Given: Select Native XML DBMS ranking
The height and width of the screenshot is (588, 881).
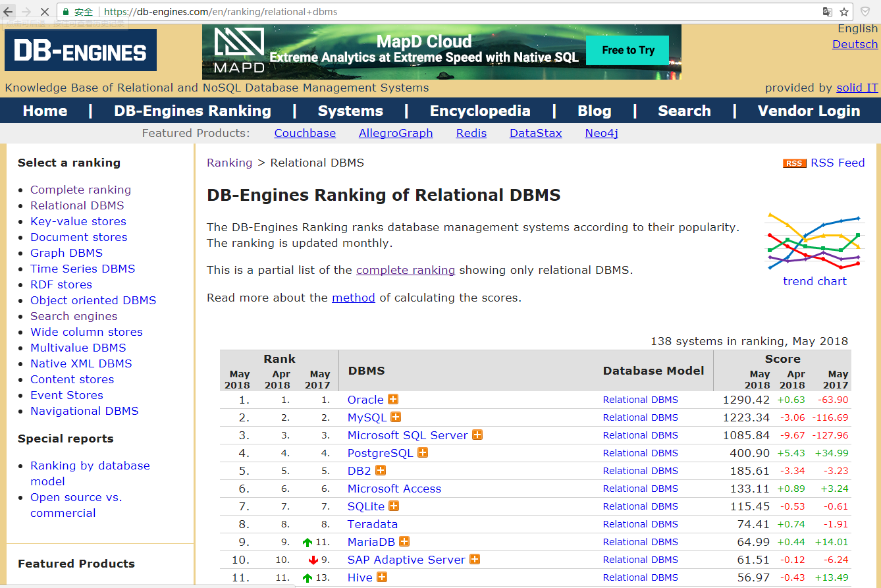Looking at the screenshot, I should [x=81, y=363].
